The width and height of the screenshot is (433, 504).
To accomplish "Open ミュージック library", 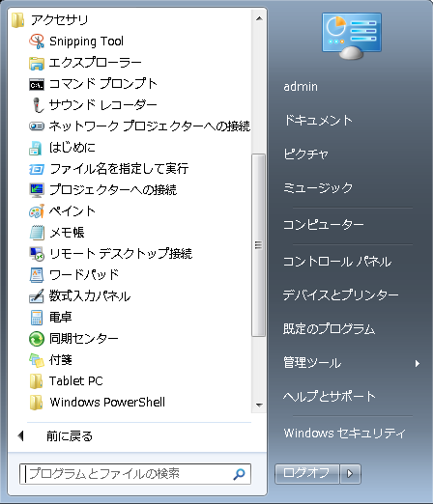I will click(x=318, y=188).
